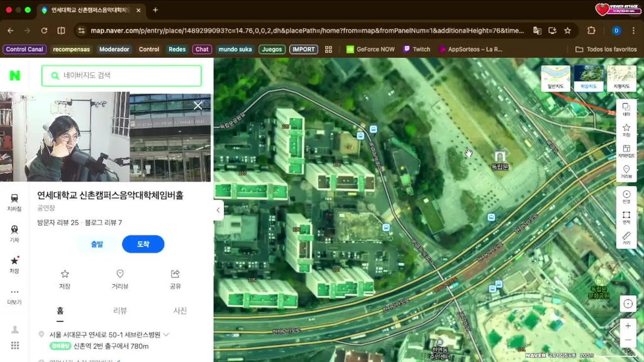The width and height of the screenshot is (644, 362).
Task: Toggle the browser side panel icon
Action: click(61, 31)
